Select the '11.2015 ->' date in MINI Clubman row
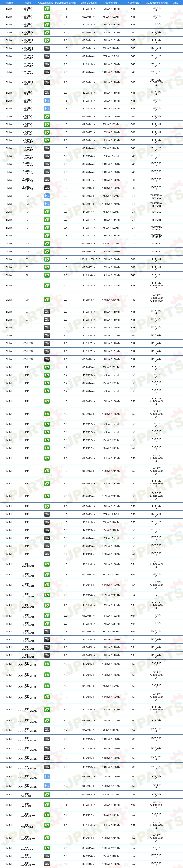The height and width of the screenshot is (868, 183). pos(89,624)
